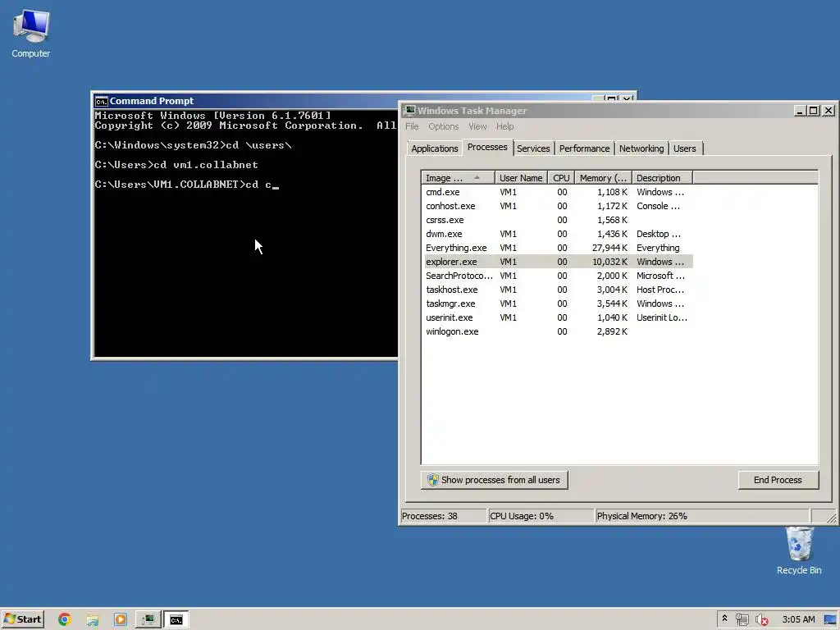Open the Help menu in Task Manager
The width and height of the screenshot is (840, 630).
click(504, 126)
